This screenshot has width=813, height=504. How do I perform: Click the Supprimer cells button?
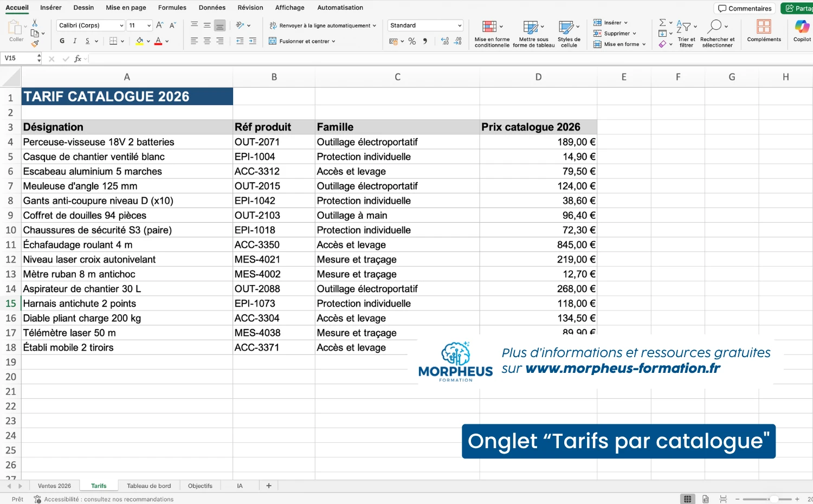[x=615, y=34]
